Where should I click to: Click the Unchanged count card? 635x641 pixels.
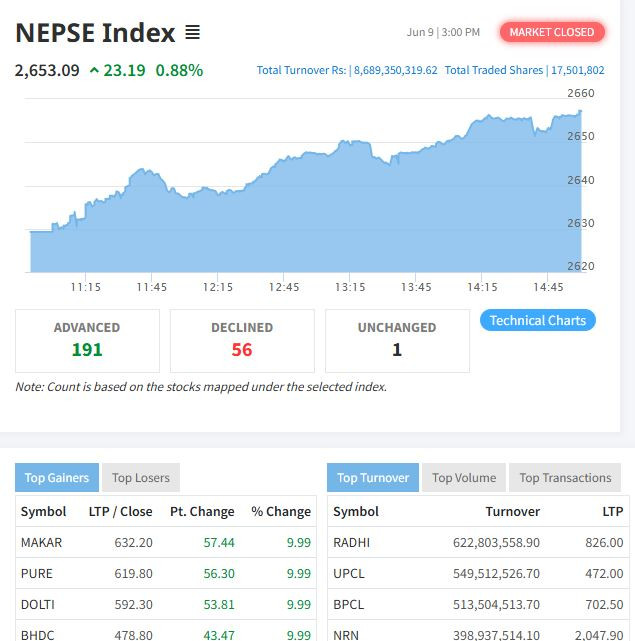[x=397, y=340]
